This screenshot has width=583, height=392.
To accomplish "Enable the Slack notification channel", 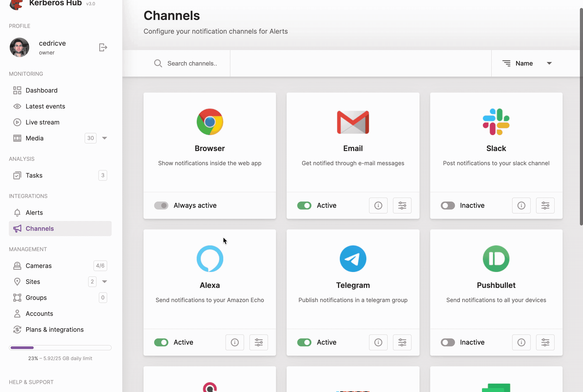I will tap(447, 206).
